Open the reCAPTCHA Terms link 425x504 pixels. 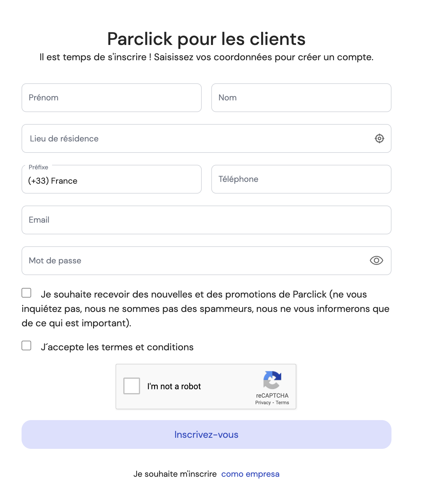pyautogui.click(x=282, y=403)
